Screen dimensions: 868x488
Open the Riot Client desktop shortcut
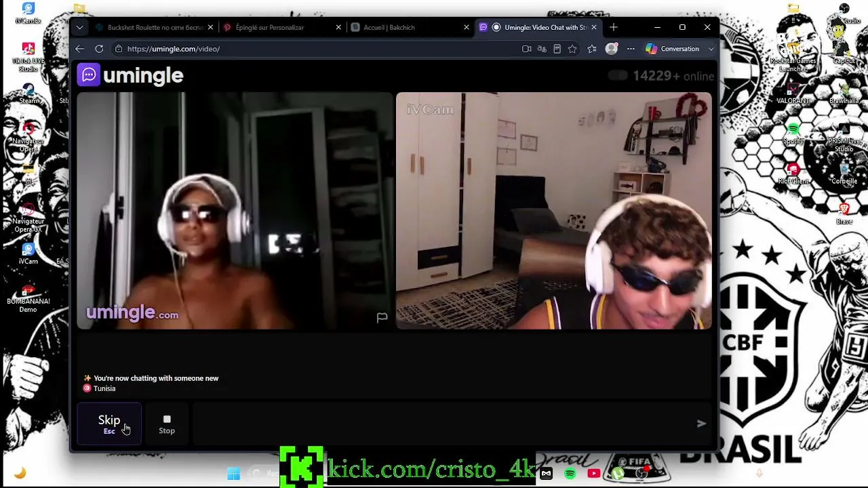coord(793,174)
